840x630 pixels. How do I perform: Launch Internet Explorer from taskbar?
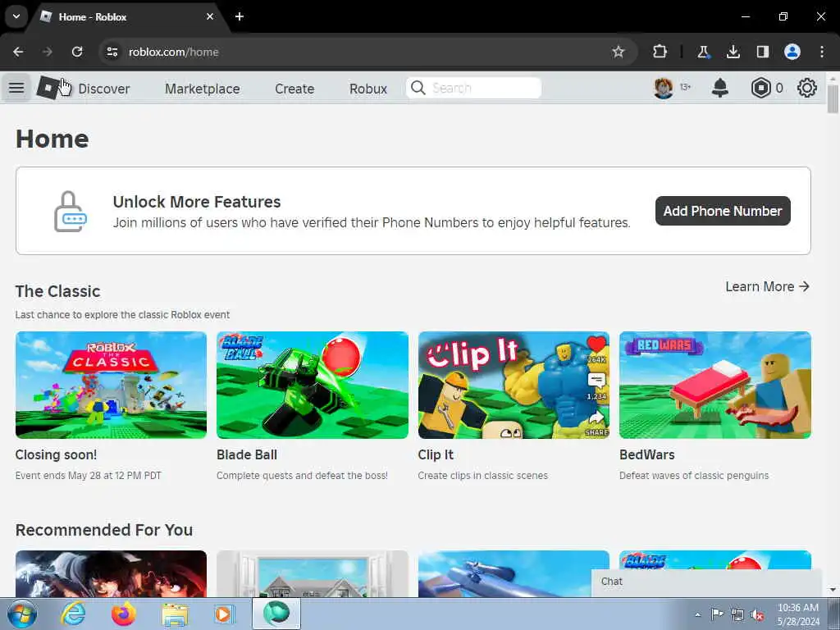point(73,614)
